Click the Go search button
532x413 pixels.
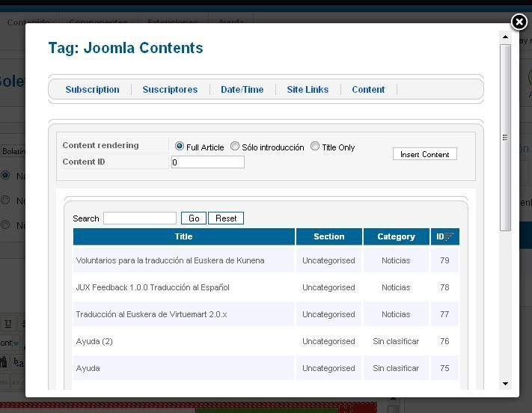194,218
